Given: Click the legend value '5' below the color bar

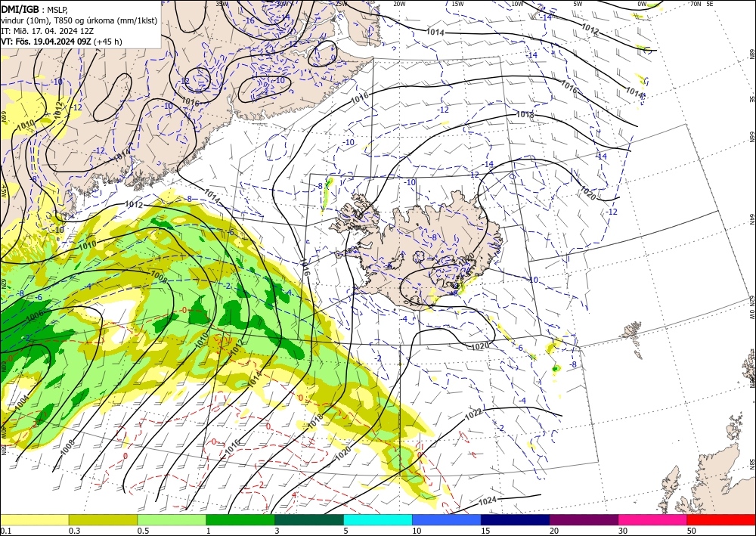Looking at the screenshot, I should [345, 531].
